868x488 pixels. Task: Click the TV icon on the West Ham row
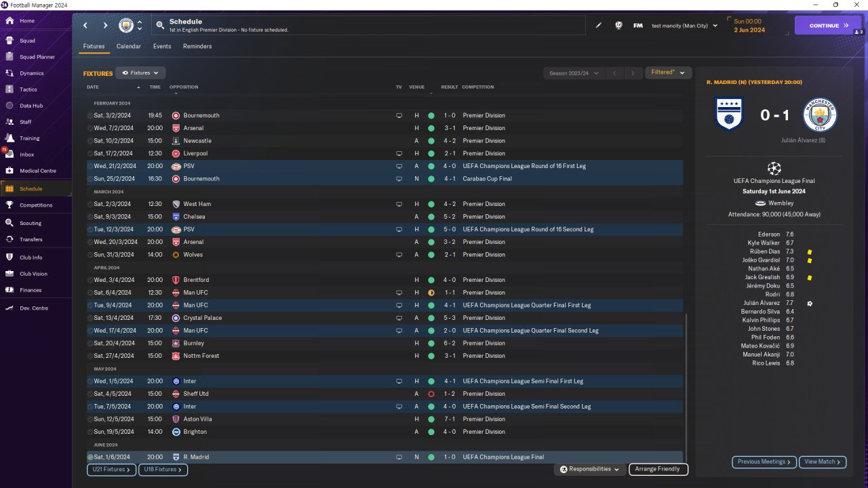[399, 204]
